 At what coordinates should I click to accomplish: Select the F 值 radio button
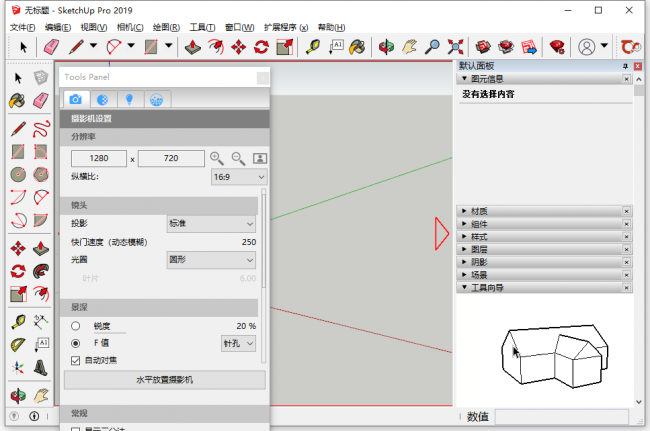point(76,343)
